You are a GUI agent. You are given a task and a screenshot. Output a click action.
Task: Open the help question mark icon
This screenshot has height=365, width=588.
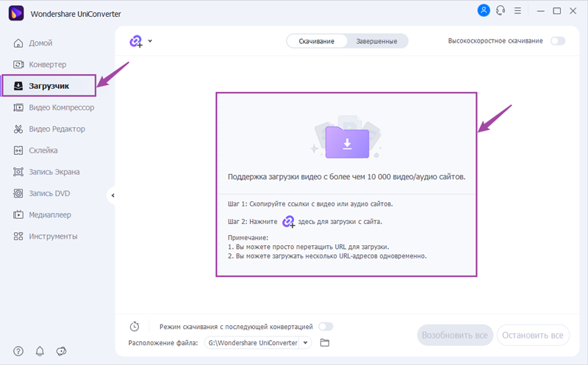point(18,351)
